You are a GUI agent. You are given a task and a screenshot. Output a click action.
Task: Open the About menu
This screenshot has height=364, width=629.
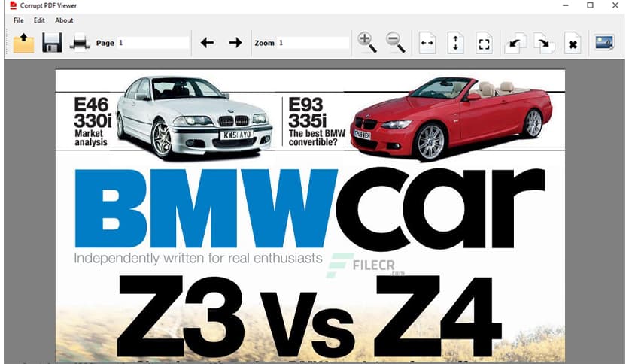[64, 20]
